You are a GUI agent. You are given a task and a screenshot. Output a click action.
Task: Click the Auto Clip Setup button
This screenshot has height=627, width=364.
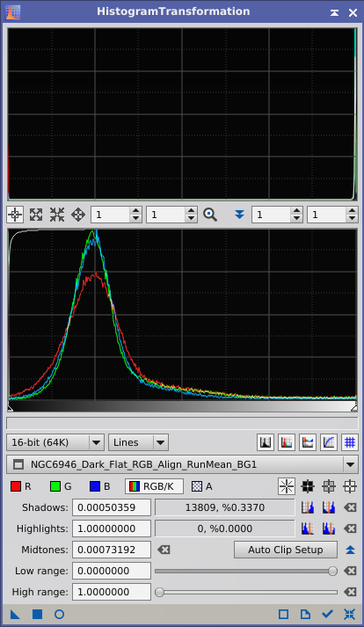(x=285, y=550)
